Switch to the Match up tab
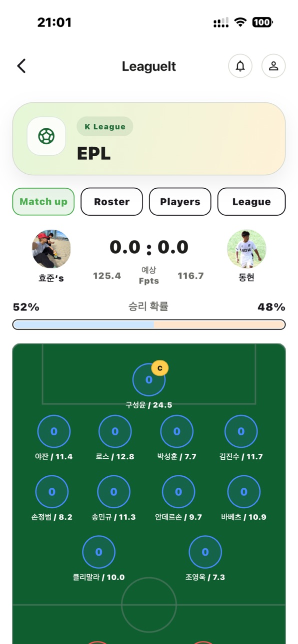This screenshot has width=298, height=644. pos(43,202)
